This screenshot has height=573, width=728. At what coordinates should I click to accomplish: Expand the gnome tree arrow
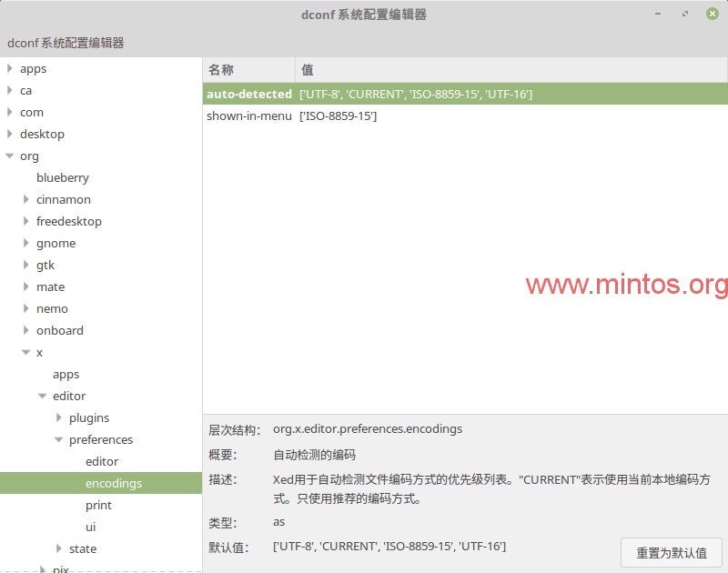pyautogui.click(x=26, y=243)
